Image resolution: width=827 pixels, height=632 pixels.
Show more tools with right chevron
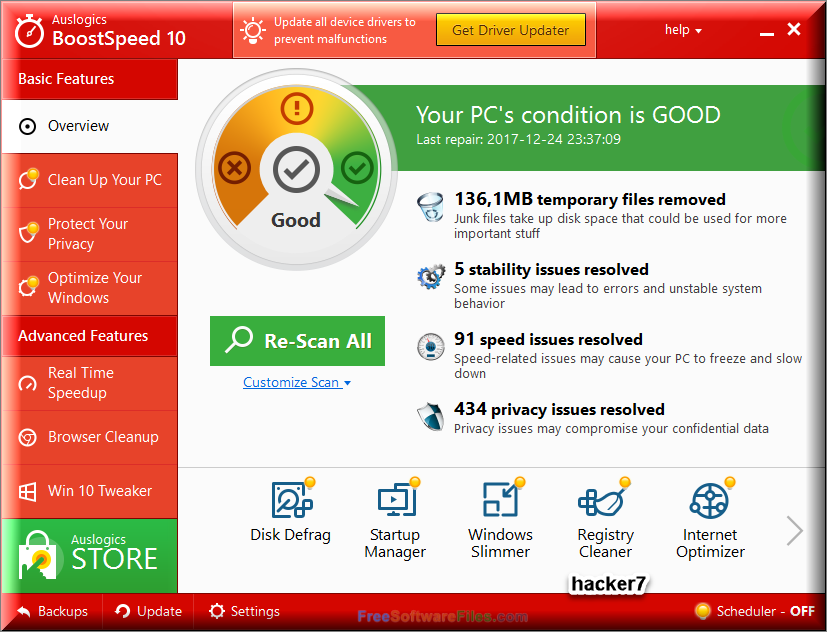pyautogui.click(x=794, y=530)
